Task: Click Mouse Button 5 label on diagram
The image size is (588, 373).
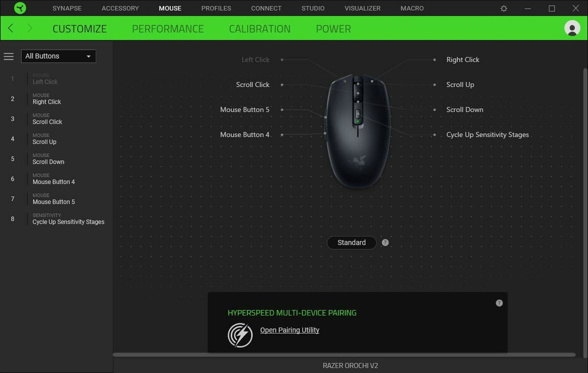Action: pyautogui.click(x=245, y=109)
